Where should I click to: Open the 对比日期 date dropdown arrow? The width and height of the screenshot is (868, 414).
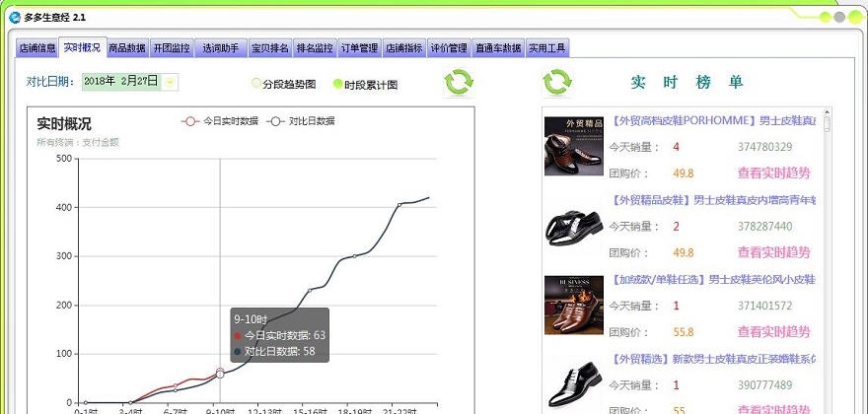click(x=171, y=83)
